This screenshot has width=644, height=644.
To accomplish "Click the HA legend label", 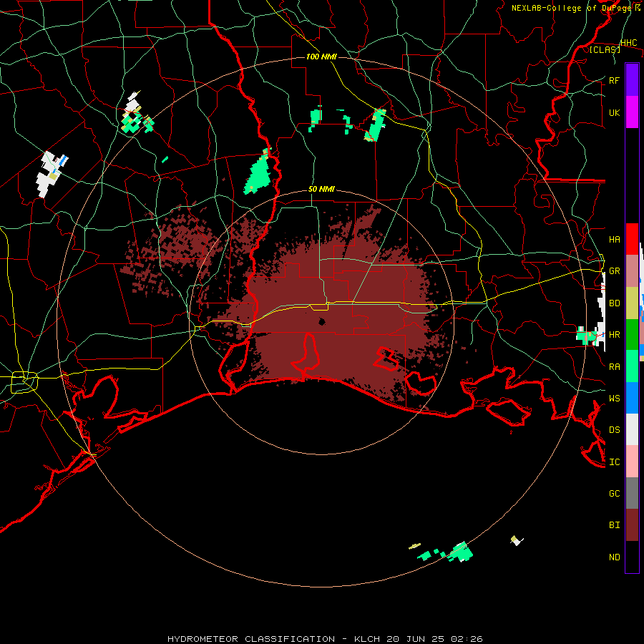I will point(614,239).
